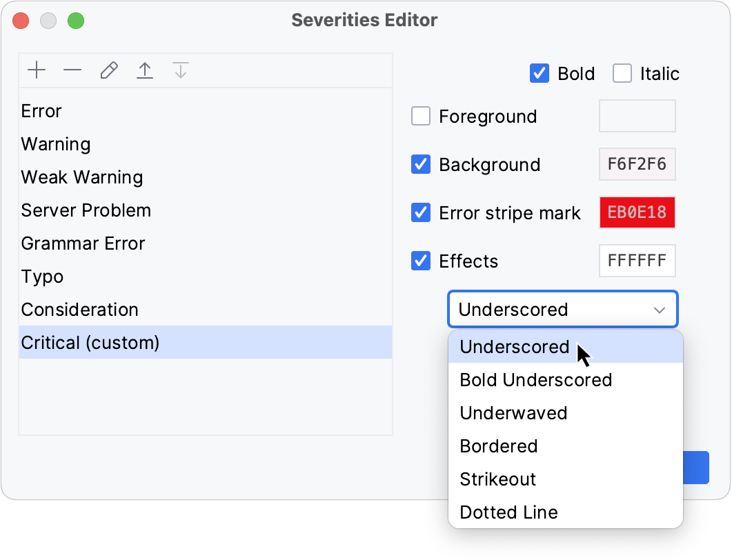This screenshot has width=732, height=560.
Task: Click the minus icon to remove severity
Action: tap(72, 70)
